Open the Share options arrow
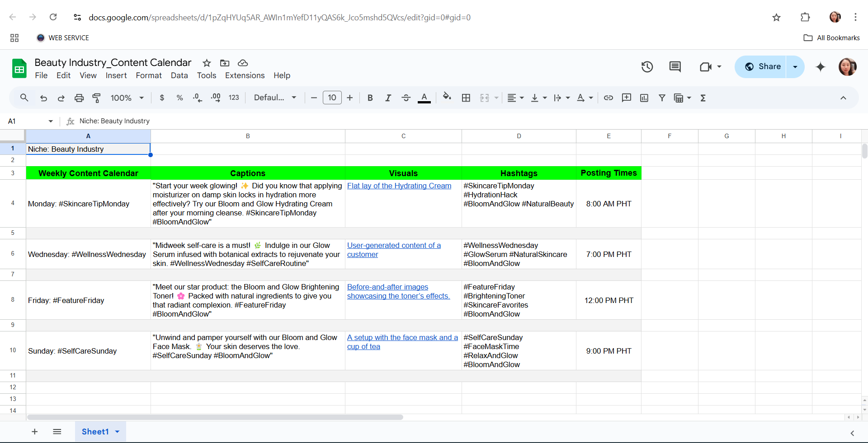868x443 pixels. (795, 67)
